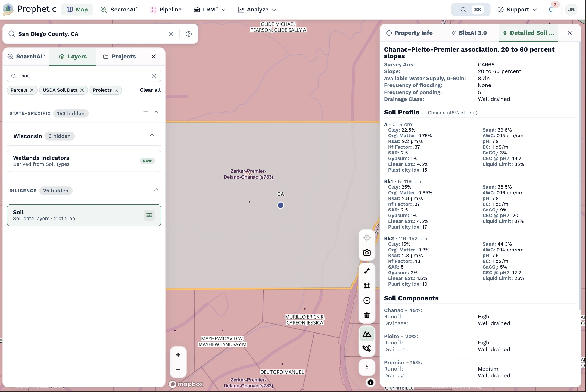
Task: Open the Support dropdown
Action: click(x=517, y=10)
